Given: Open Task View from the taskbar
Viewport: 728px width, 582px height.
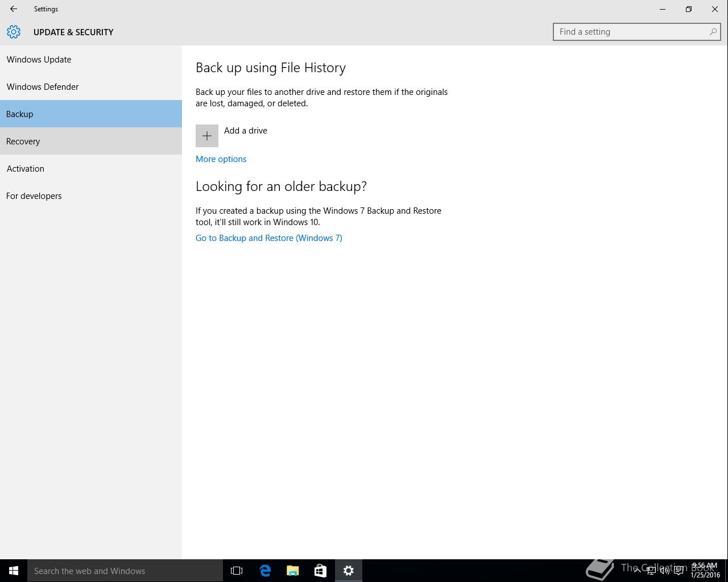Looking at the screenshot, I should [237, 571].
